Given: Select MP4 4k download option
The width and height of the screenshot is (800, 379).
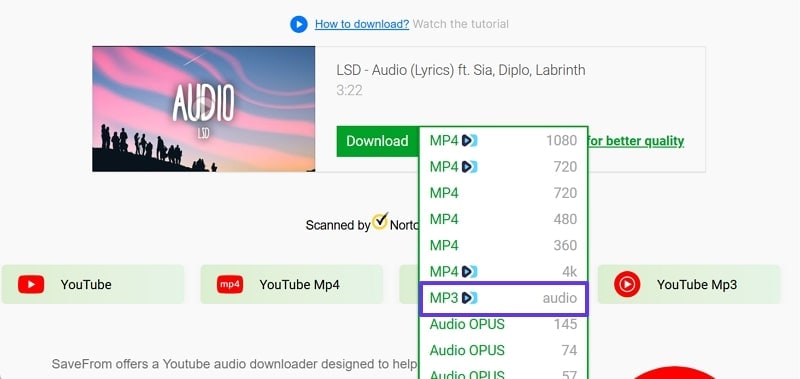Looking at the screenshot, I should point(503,272).
